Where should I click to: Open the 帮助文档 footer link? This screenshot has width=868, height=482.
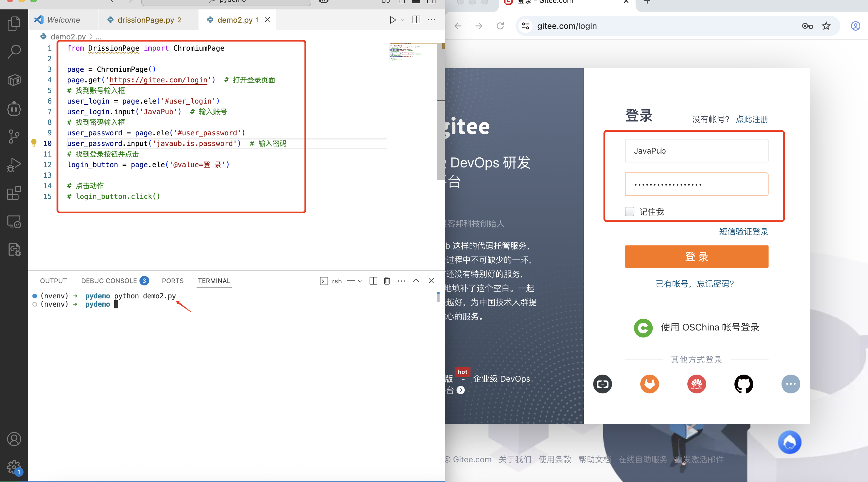click(595, 459)
